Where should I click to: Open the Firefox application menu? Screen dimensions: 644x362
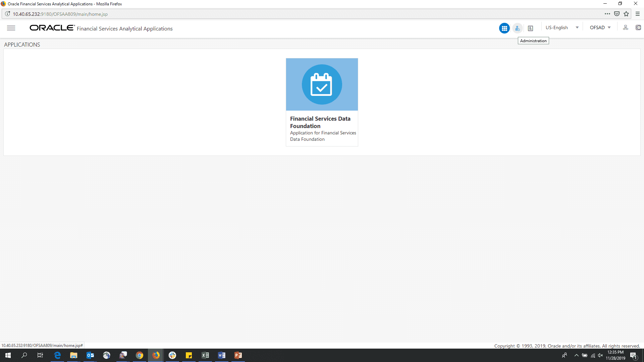click(638, 14)
